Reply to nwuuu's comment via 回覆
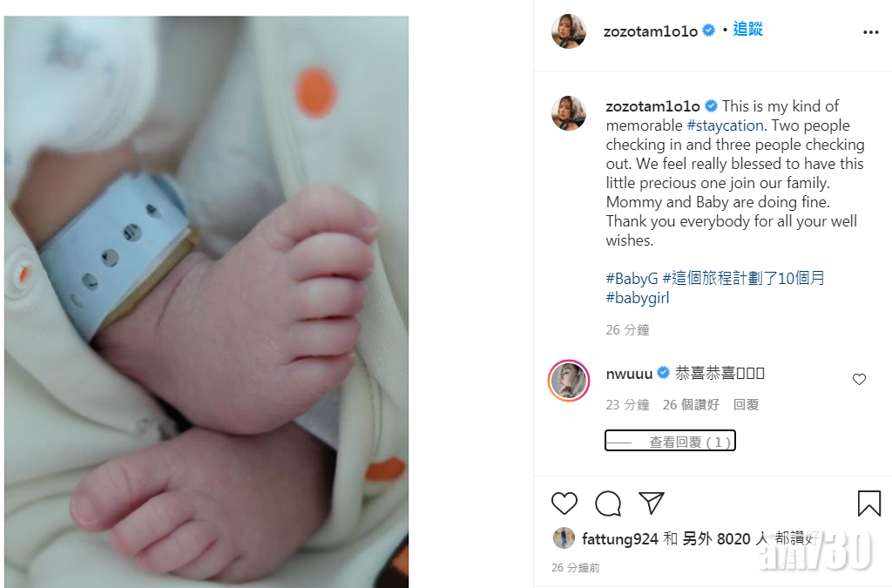 [x=746, y=405]
